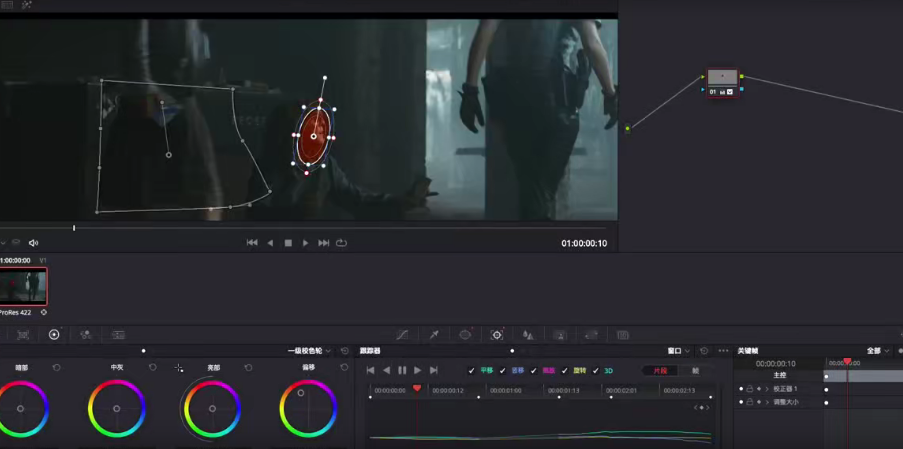Reset the 暗部 (Lift) color wheel

click(x=56, y=368)
